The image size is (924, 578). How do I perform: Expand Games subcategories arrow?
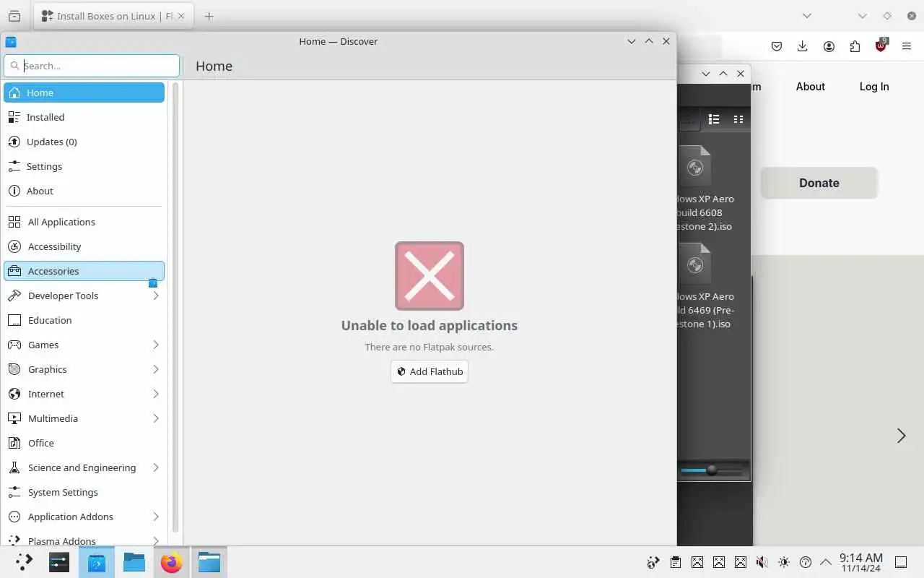pyautogui.click(x=155, y=345)
